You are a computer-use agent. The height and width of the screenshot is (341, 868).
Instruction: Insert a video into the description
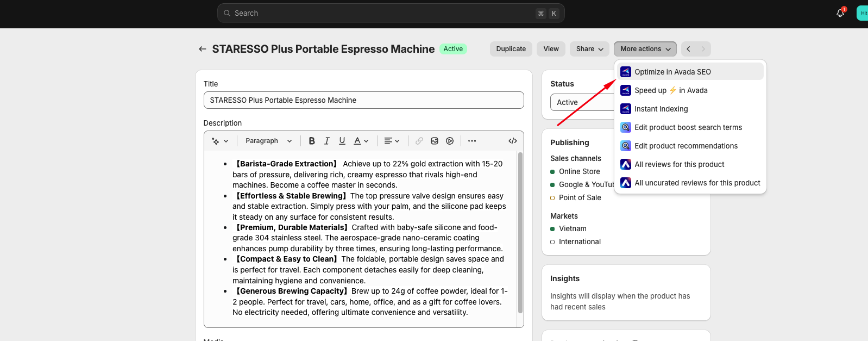pyautogui.click(x=450, y=141)
